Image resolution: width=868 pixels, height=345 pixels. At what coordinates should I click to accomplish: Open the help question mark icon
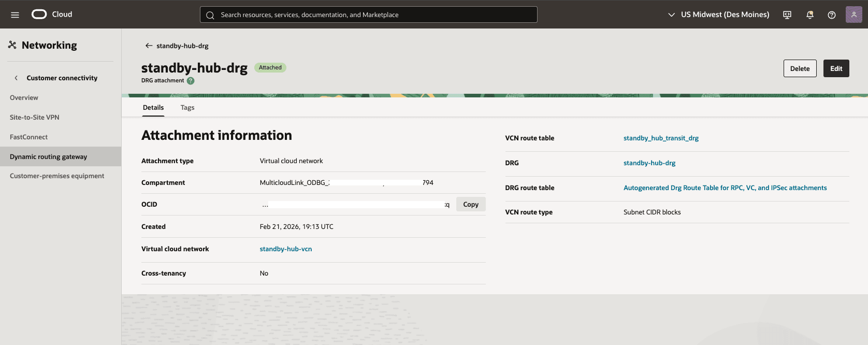(832, 15)
